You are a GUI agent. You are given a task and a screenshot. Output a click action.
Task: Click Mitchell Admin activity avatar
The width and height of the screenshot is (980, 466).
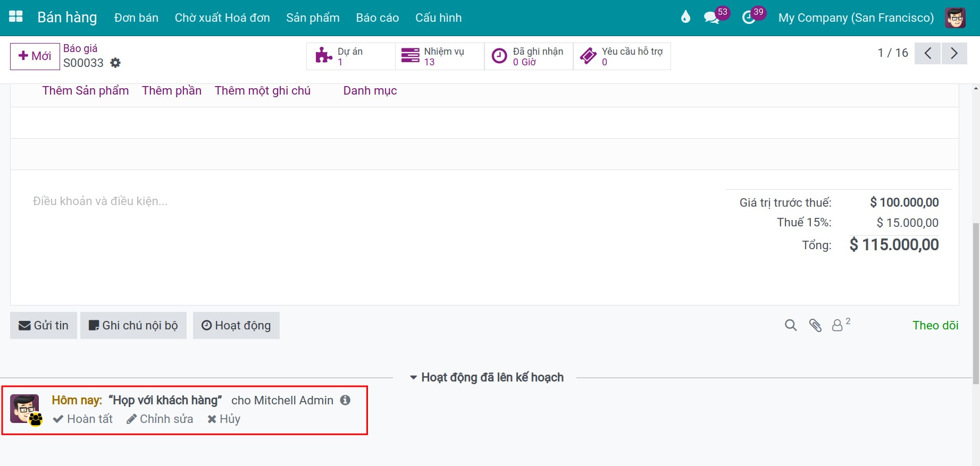click(24, 408)
